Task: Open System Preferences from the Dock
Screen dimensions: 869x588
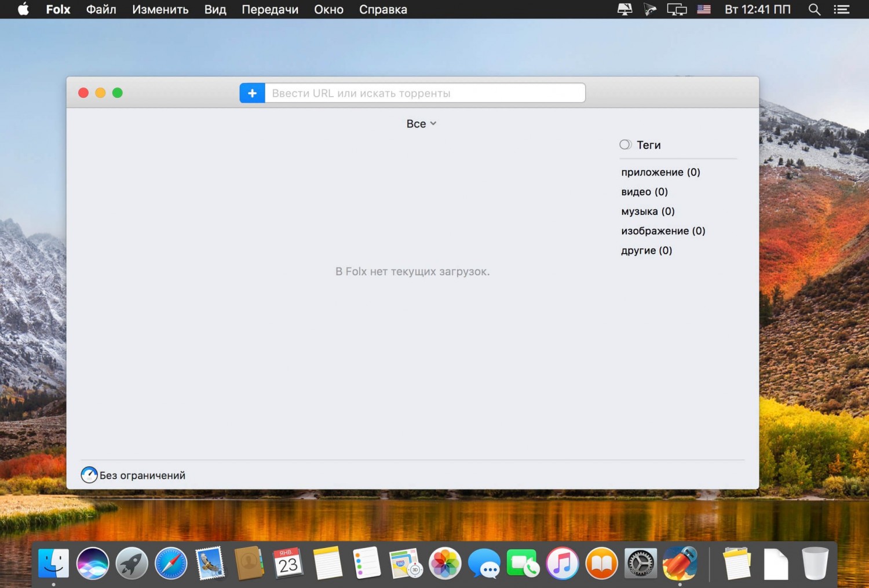Action: point(641,563)
